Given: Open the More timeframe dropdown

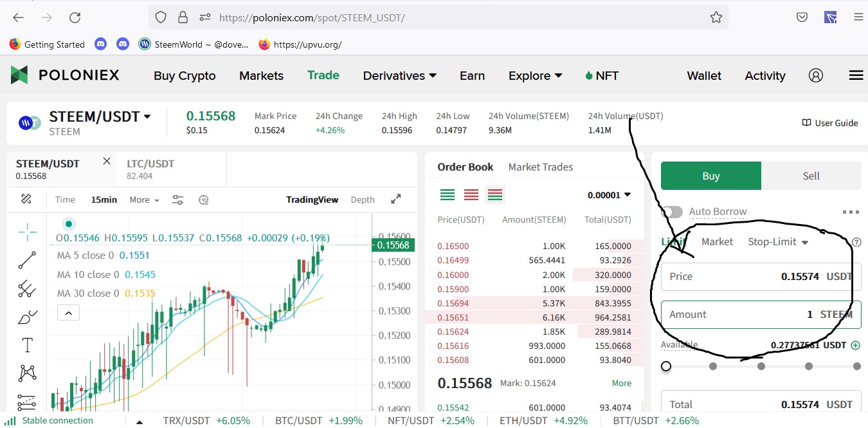Looking at the screenshot, I should coord(145,200).
